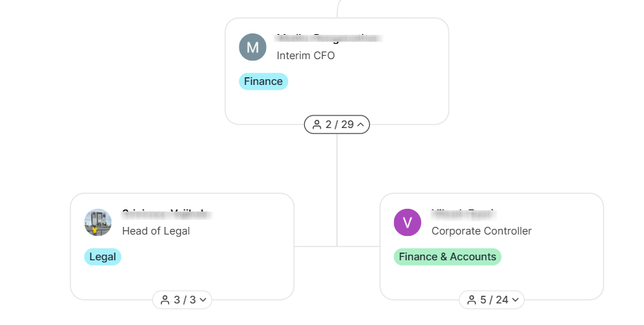Expand the Head of Legal reports chevron
The width and height of the screenshot is (644, 325).
tap(203, 300)
